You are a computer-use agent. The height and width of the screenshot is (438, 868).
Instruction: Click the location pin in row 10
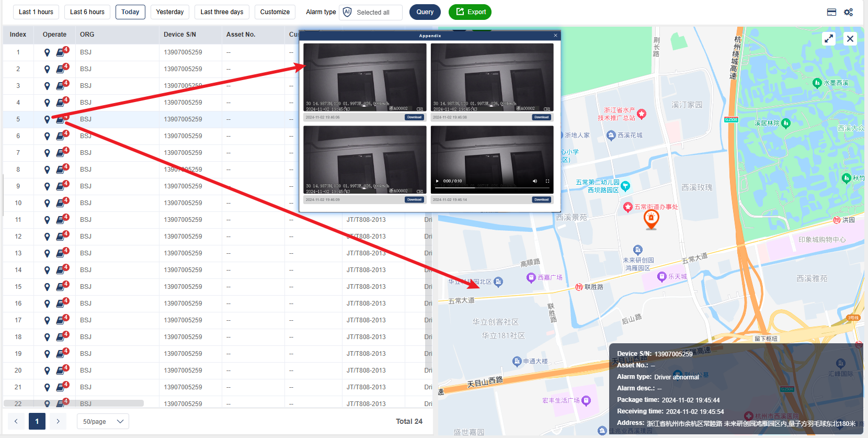point(47,203)
